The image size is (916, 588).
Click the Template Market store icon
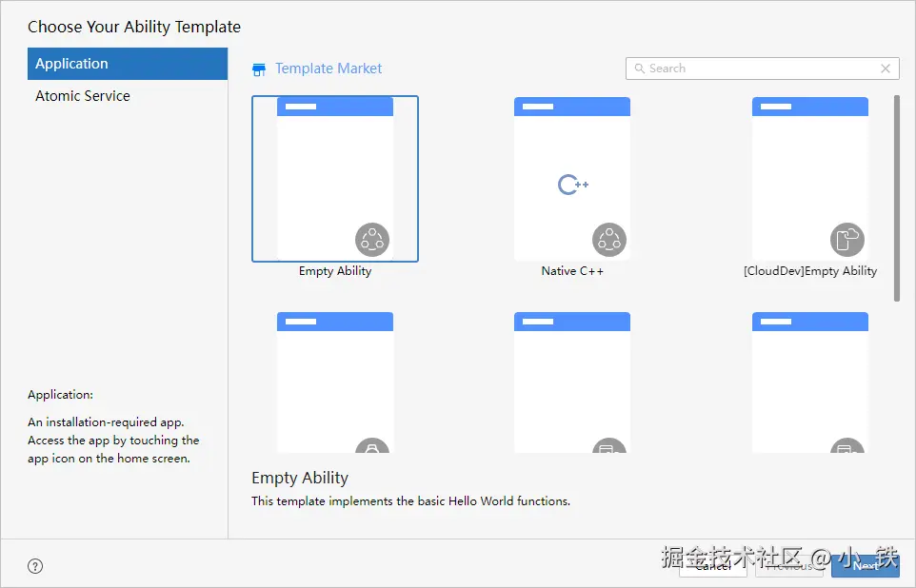[259, 69]
